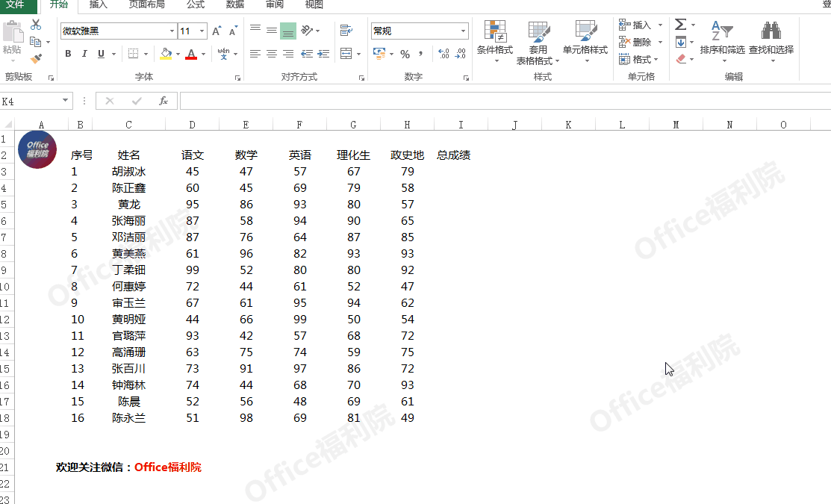Click the decrease indent icon
Viewport: 831px width, 504px height.
306,54
